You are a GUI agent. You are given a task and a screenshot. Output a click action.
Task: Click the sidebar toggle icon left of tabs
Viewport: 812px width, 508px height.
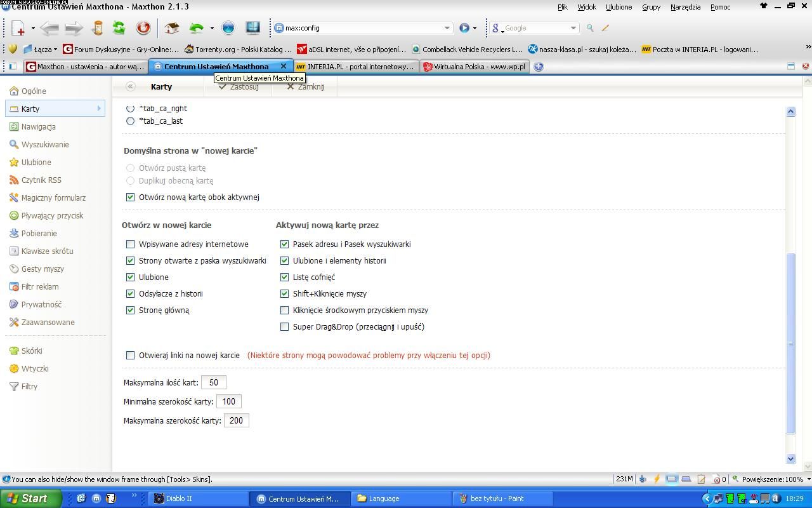[x=12, y=66]
